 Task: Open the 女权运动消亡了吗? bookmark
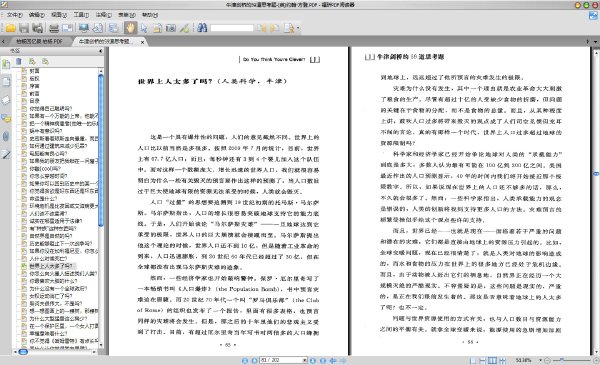pos(51,296)
